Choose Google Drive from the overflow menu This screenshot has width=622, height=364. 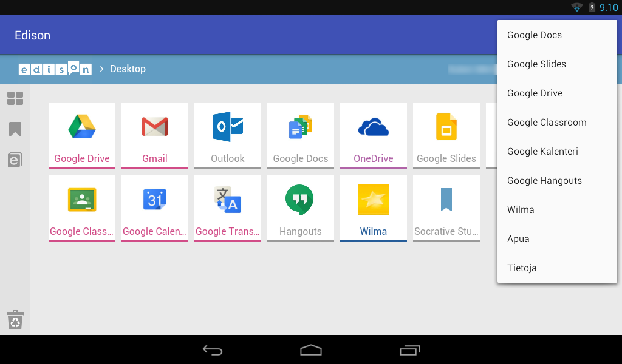coord(557,93)
